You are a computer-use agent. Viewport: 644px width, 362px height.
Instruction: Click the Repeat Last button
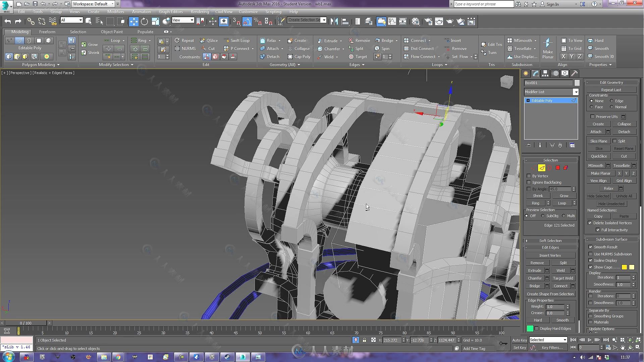pos(611,90)
